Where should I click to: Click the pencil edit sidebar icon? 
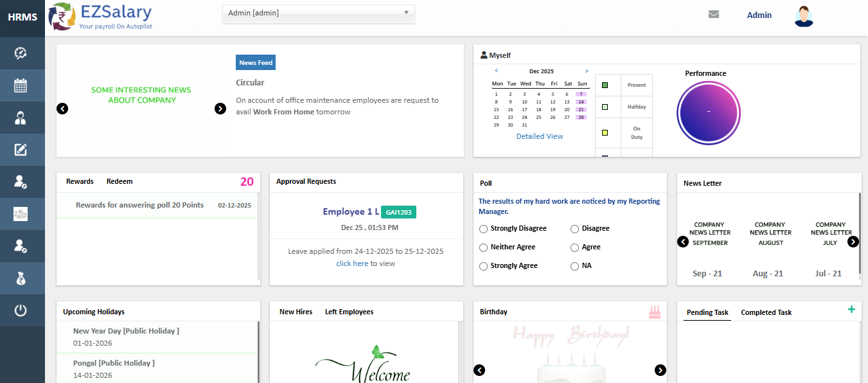(x=21, y=150)
